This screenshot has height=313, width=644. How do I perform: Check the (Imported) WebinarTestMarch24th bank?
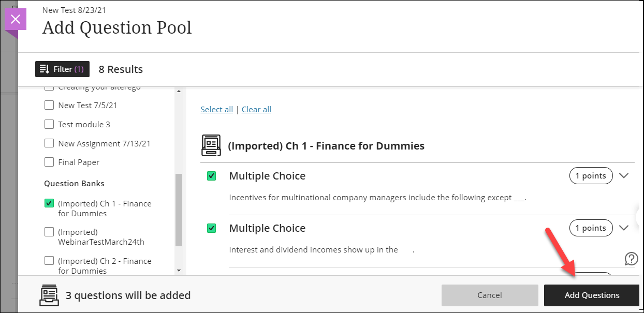[x=49, y=232]
